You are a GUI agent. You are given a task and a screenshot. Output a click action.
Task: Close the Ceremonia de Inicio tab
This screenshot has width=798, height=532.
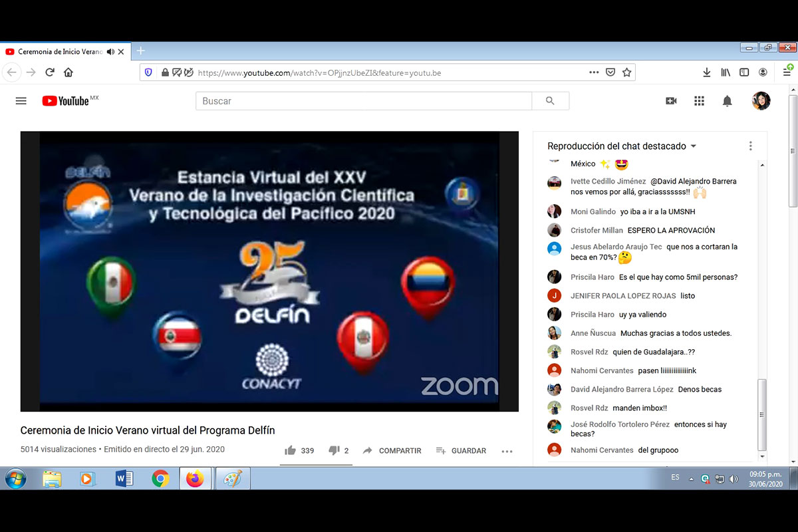122,52
